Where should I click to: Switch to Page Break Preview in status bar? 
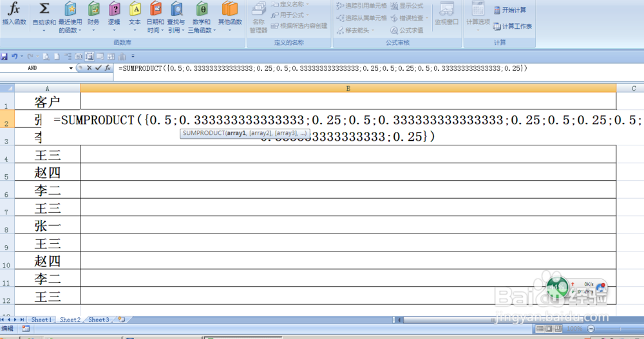(558, 329)
